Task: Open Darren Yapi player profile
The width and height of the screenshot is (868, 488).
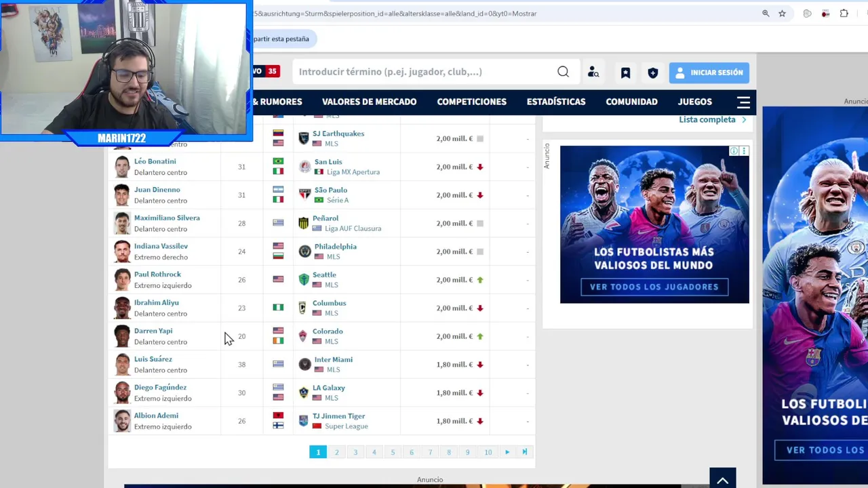Action: pos(153,331)
